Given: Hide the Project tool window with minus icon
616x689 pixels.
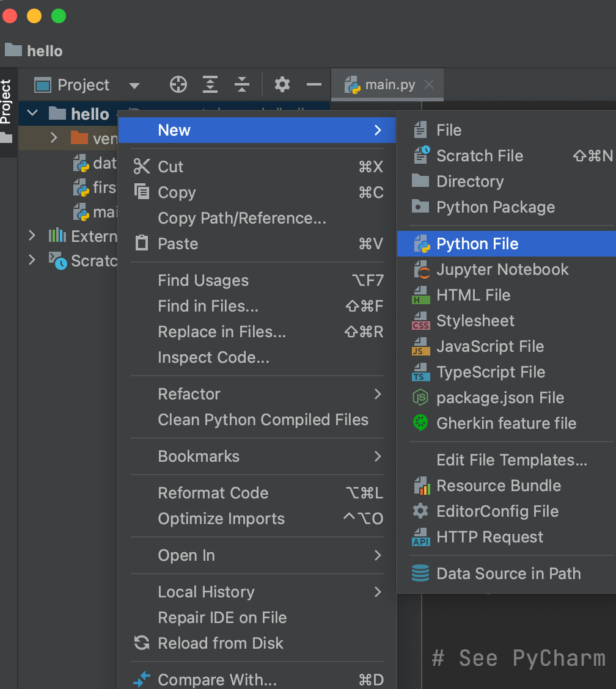Looking at the screenshot, I should [314, 84].
